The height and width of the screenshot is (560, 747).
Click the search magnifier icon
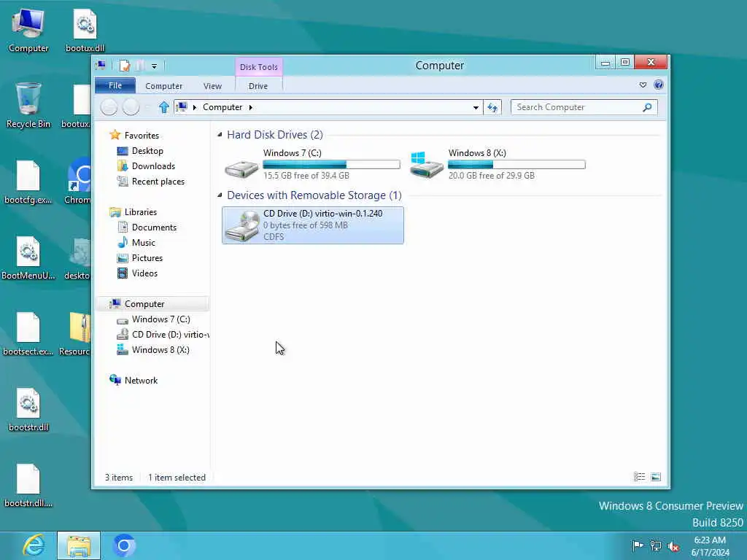[647, 107]
